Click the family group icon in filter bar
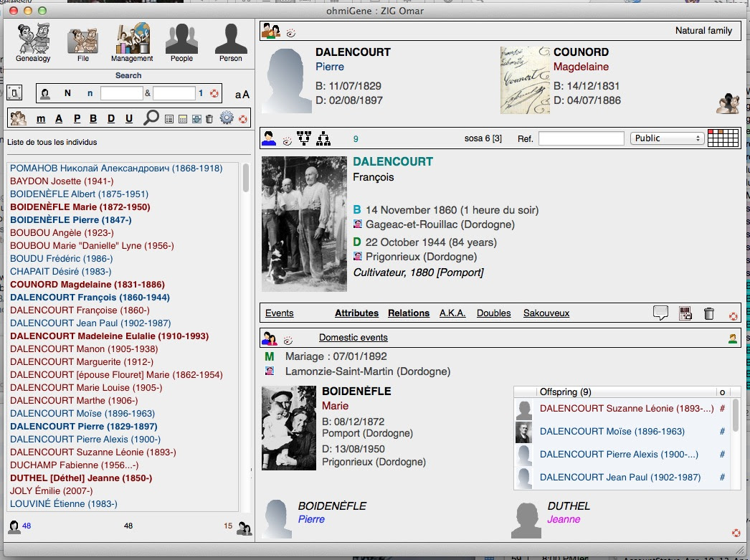The width and height of the screenshot is (750, 560). [x=18, y=118]
